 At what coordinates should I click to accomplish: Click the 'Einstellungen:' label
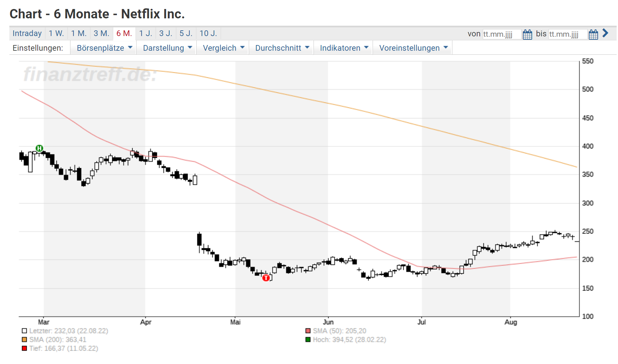38,48
